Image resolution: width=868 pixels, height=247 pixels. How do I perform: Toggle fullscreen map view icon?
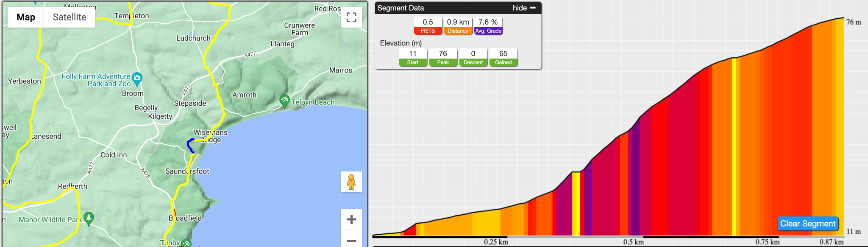(351, 17)
